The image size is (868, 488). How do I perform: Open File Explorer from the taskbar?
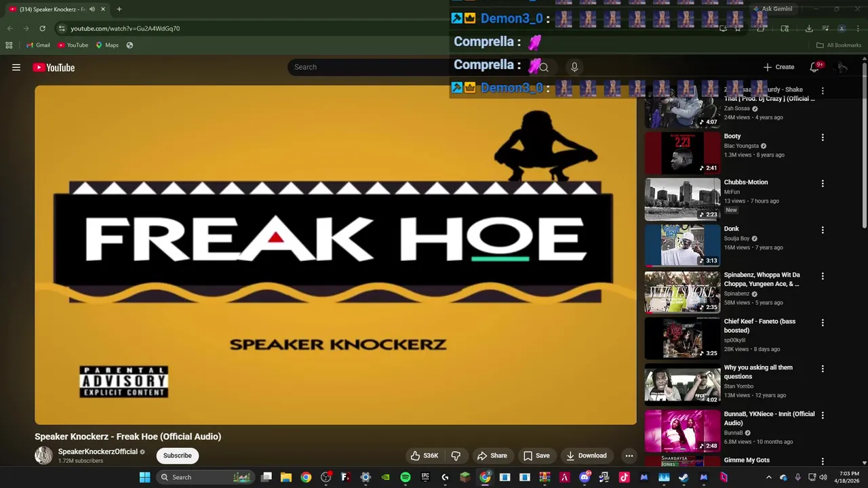point(286,477)
